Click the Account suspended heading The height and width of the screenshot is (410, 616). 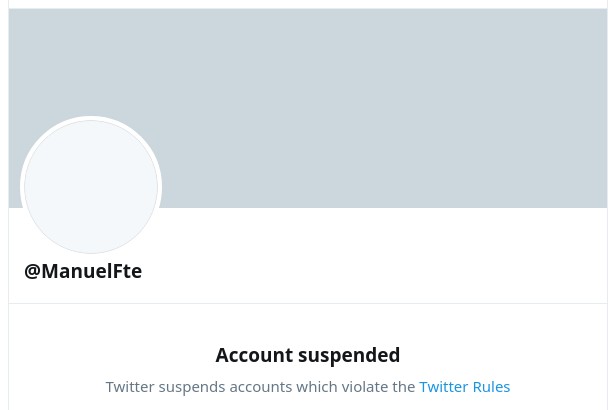pyautogui.click(x=308, y=355)
